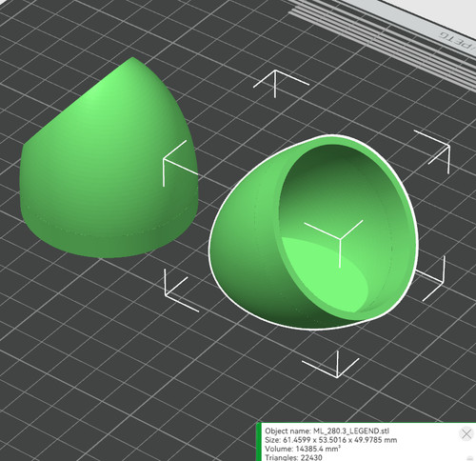Click the Size 61.4599 x 53.5016 text
Image resolution: width=476 pixels, height=461 pixels.
tap(331, 440)
